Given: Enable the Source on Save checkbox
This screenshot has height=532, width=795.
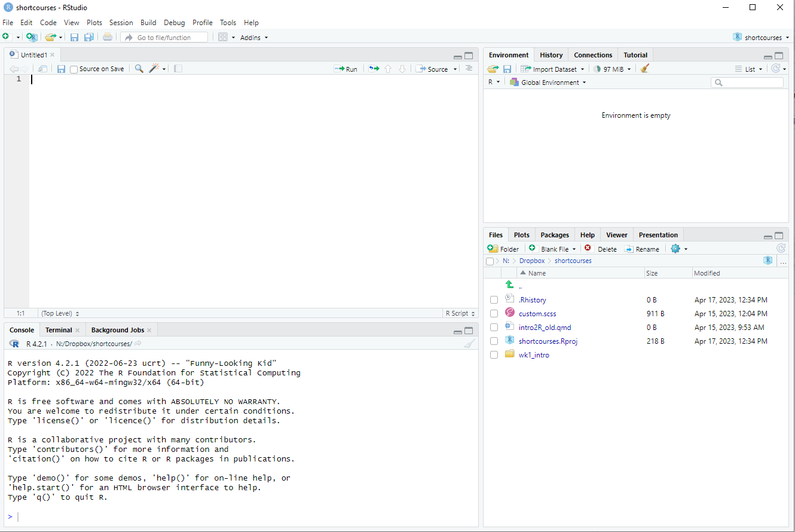Looking at the screenshot, I should click(x=74, y=69).
